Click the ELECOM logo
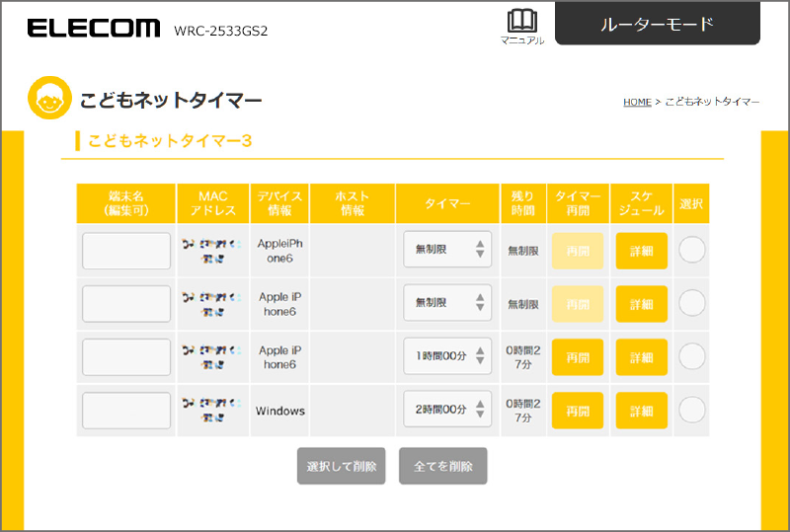The height and width of the screenshot is (532, 790). 94,29
